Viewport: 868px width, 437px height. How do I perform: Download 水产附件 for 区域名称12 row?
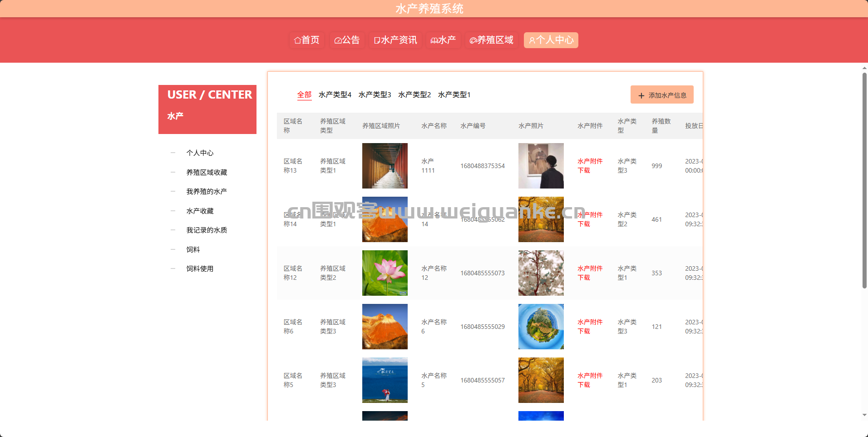(x=590, y=273)
